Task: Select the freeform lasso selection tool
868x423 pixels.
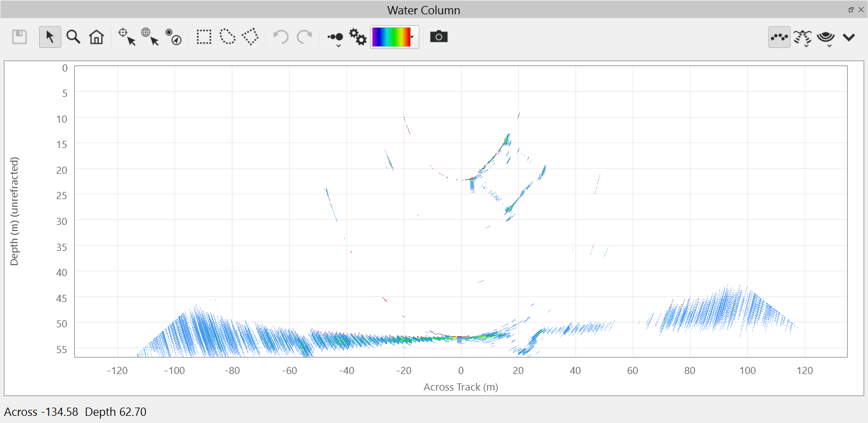Action: [x=227, y=37]
